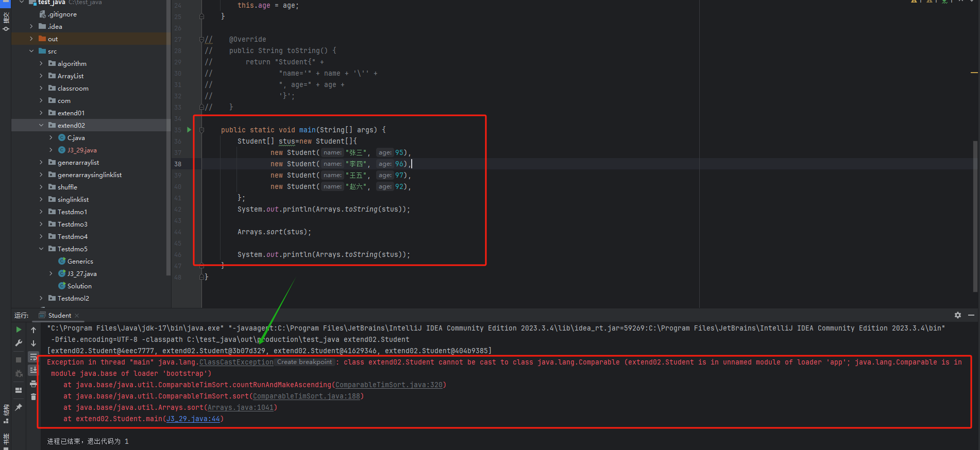Click Solution class icon in tree

(x=62, y=286)
